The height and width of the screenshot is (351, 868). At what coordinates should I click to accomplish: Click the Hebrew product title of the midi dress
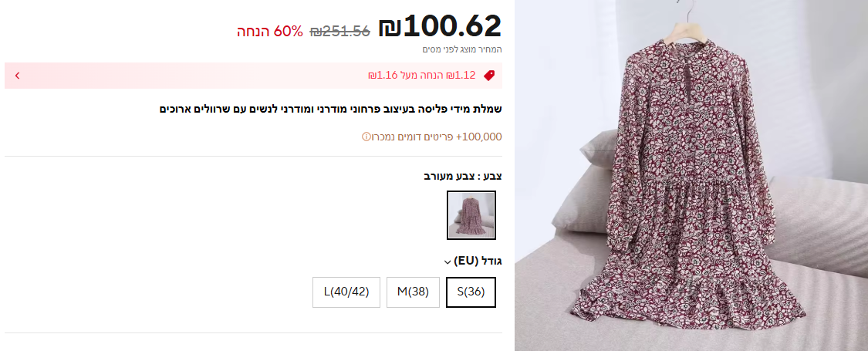[x=330, y=109]
